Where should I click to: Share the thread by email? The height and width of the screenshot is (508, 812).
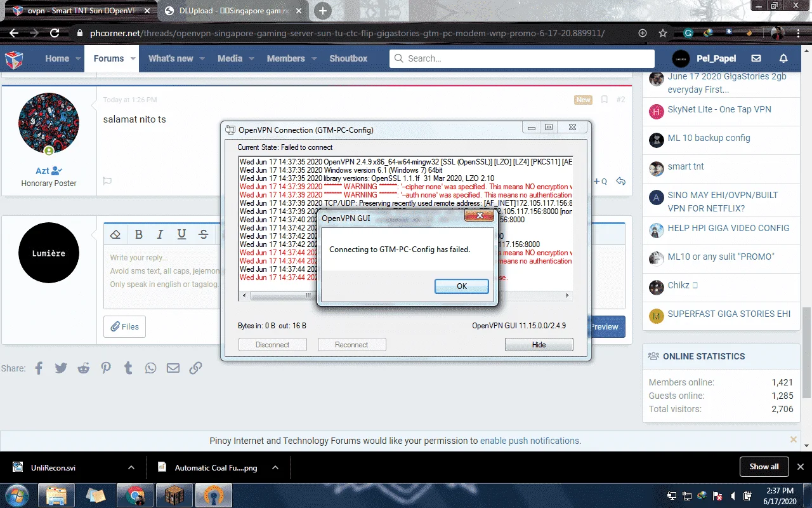point(173,368)
